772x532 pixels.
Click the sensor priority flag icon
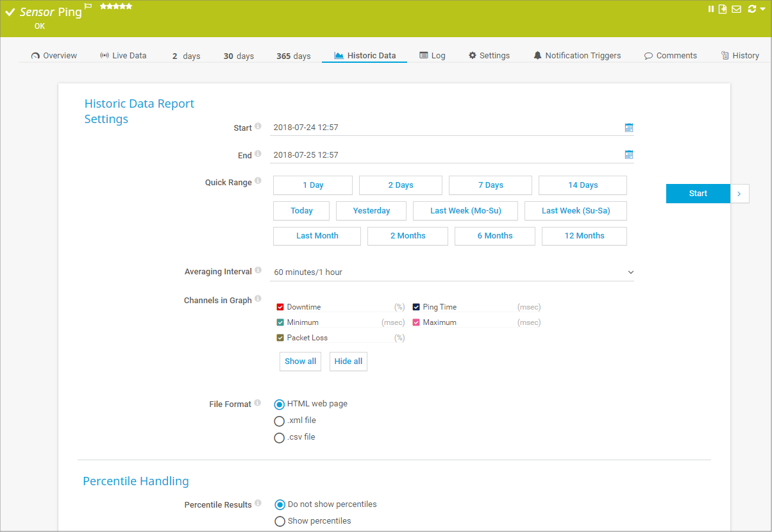[88, 7]
